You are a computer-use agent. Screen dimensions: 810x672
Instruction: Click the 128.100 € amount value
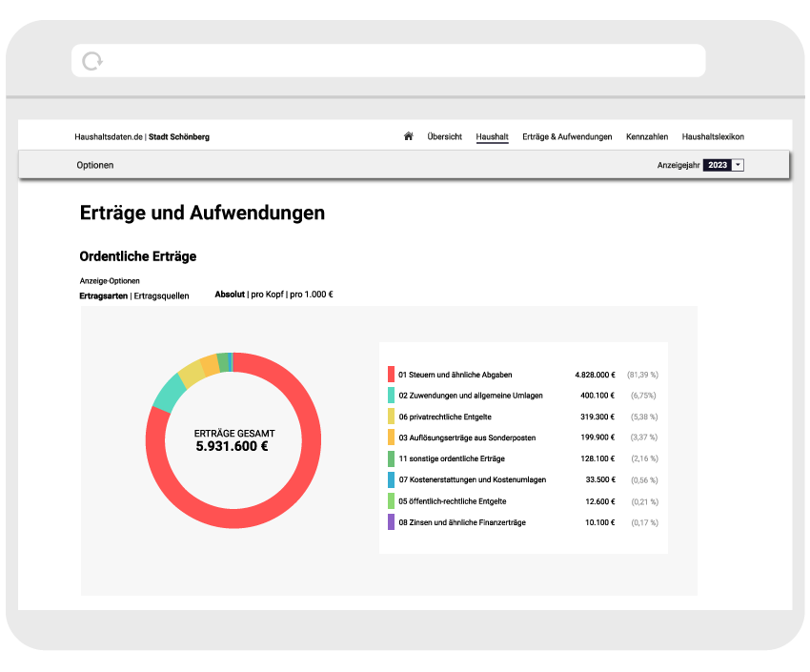(597, 458)
